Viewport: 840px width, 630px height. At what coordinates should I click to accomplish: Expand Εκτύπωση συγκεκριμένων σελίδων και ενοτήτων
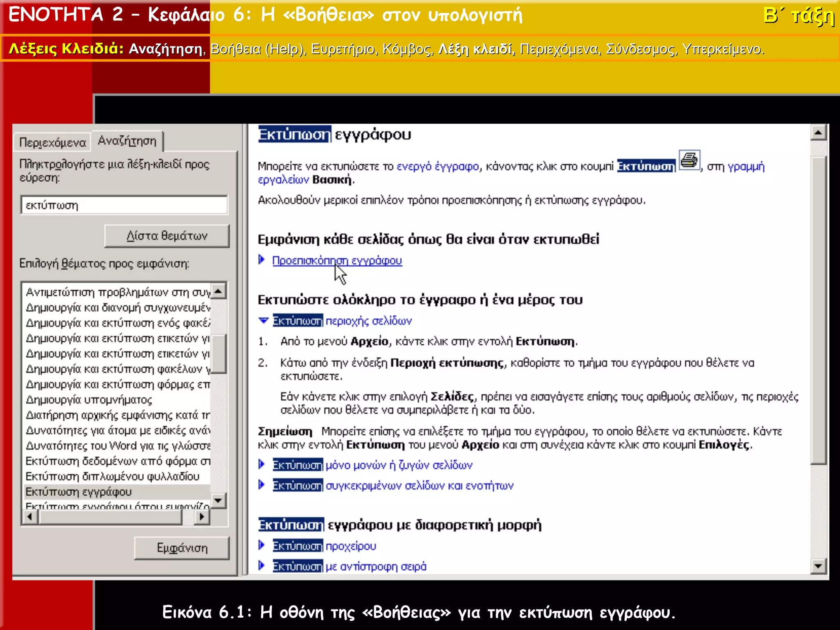coord(262,485)
